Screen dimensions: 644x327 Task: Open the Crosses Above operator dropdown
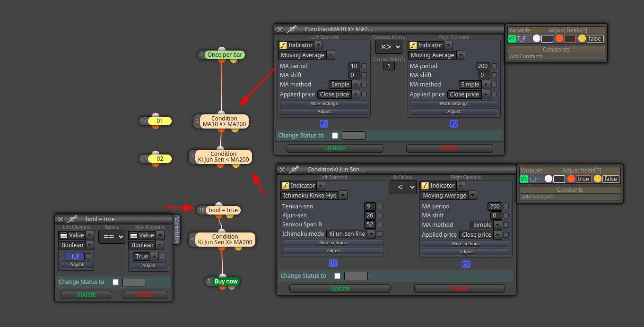coord(389,47)
